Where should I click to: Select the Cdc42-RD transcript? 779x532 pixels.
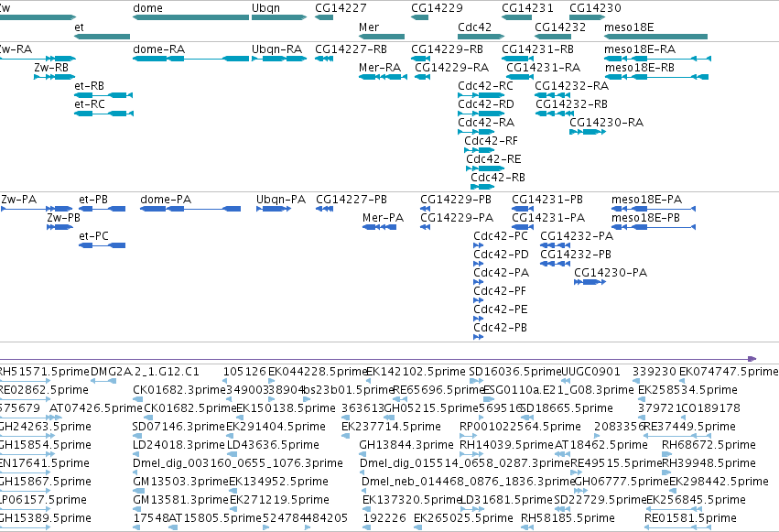[481, 114]
